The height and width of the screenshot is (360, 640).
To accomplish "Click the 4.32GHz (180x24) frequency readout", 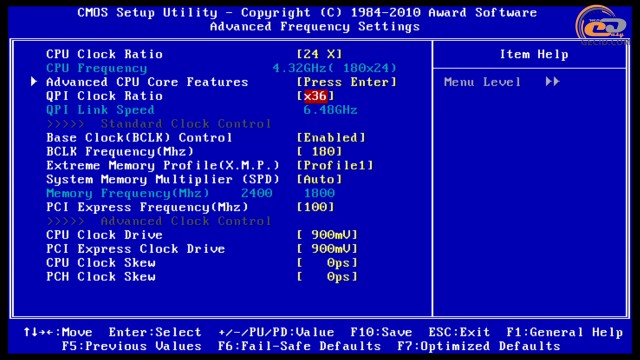I will pyautogui.click(x=335, y=68).
